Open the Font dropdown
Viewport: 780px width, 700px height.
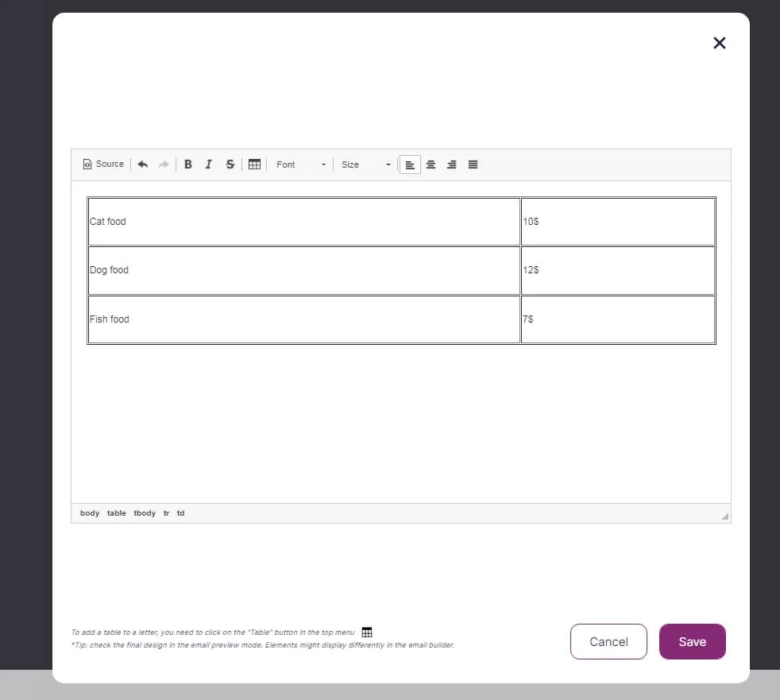300,164
